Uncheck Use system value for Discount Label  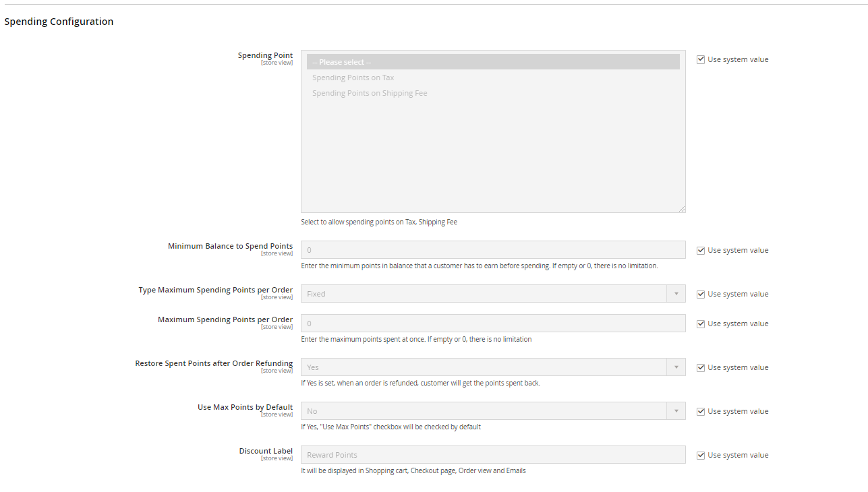701,455
